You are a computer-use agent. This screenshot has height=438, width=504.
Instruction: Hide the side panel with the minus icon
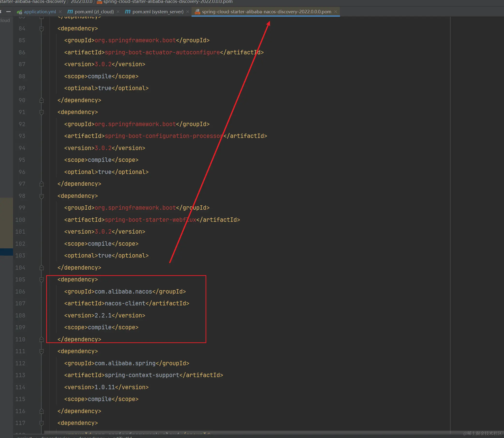[x=8, y=12]
